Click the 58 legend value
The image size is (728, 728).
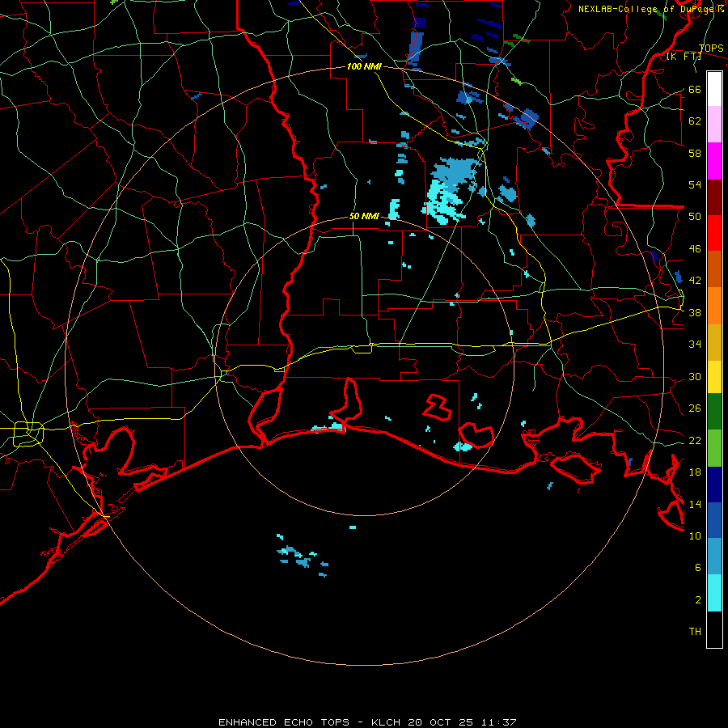pyautogui.click(x=695, y=153)
